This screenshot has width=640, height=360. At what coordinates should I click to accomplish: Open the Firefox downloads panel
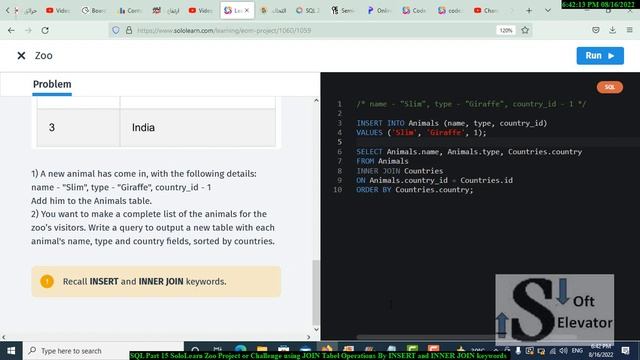pyautogui.click(x=612, y=30)
